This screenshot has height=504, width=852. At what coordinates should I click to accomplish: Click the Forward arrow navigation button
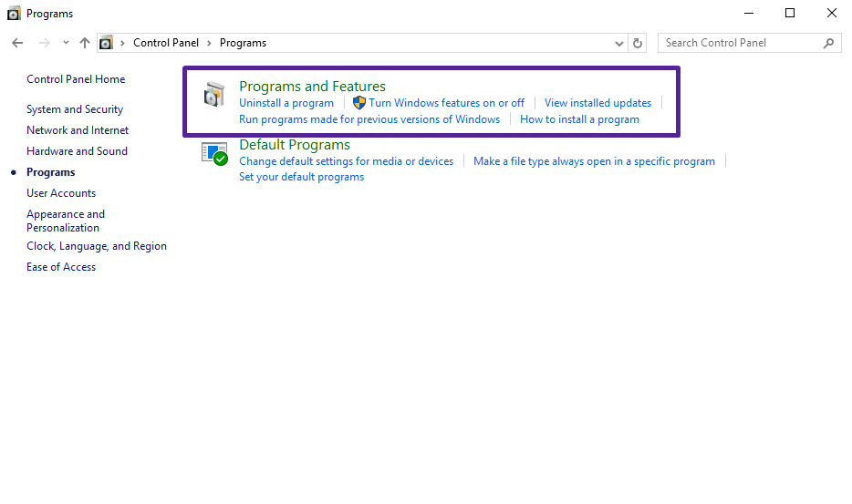pos(44,43)
